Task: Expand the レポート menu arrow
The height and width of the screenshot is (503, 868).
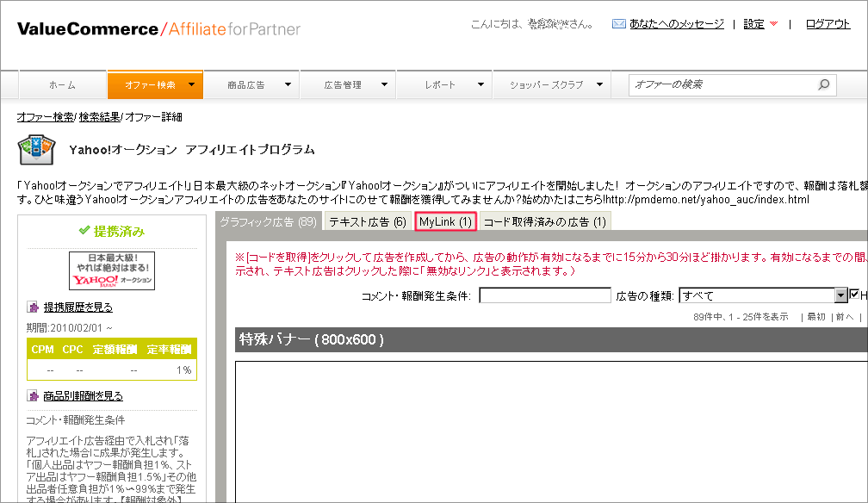Action: coord(480,84)
